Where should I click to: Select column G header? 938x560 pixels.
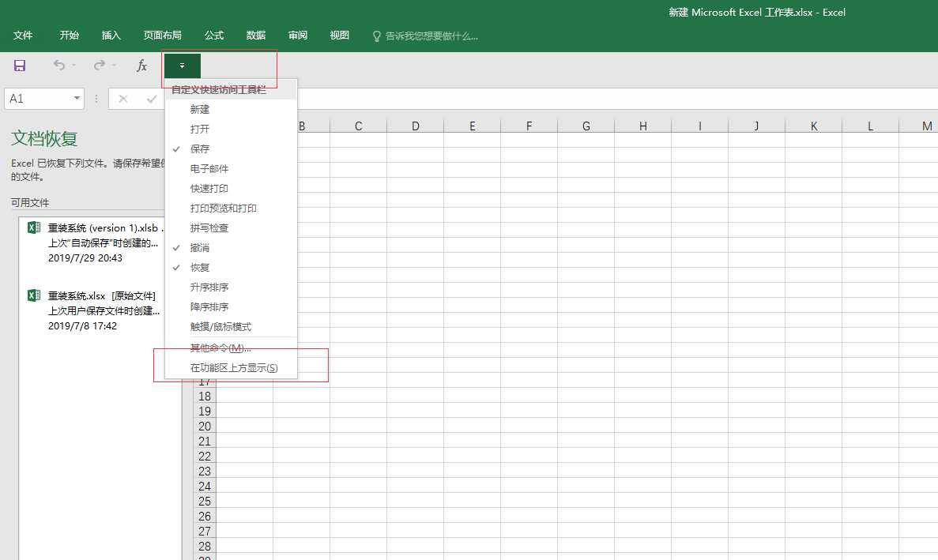point(586,126)
